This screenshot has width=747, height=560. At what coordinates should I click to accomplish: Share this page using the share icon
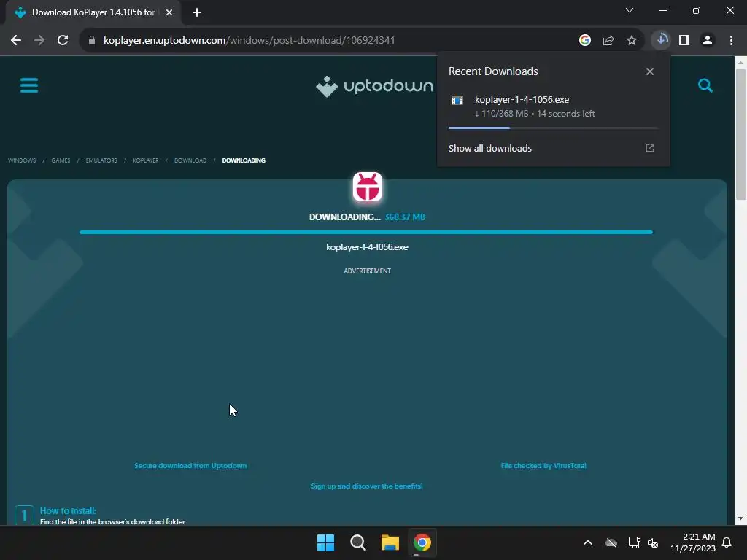[x=608, y=41]
